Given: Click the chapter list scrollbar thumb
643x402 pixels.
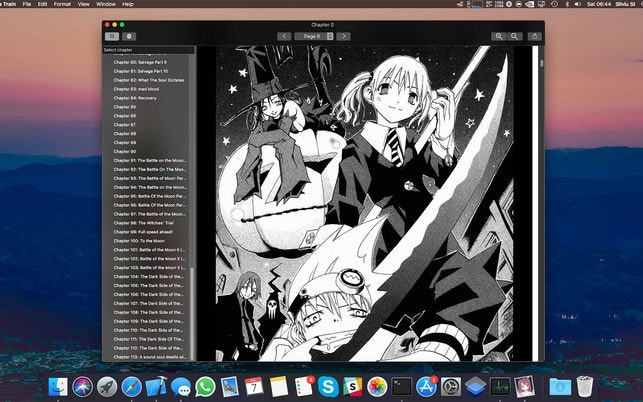Looking at the screenshot, I should [x=192, y=314].
